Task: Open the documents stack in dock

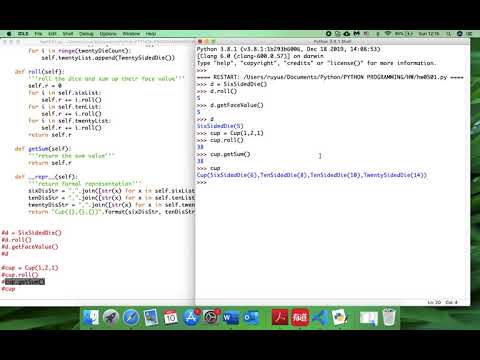Action: [x=369, y=317]
